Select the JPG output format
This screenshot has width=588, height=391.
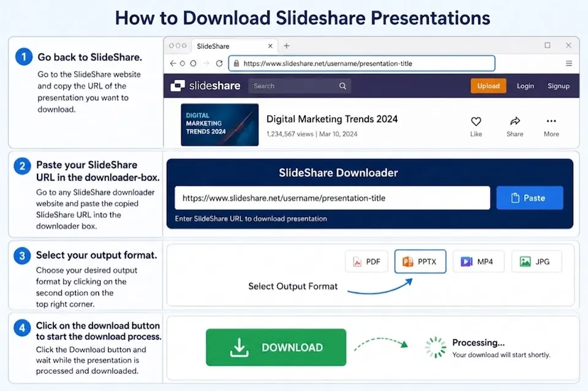pos(537,261)
